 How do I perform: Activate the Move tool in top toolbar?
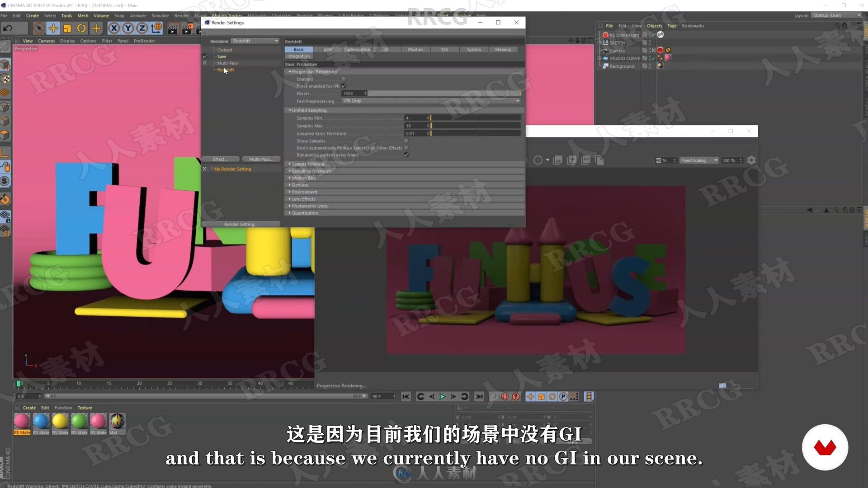tap(53, 28)
